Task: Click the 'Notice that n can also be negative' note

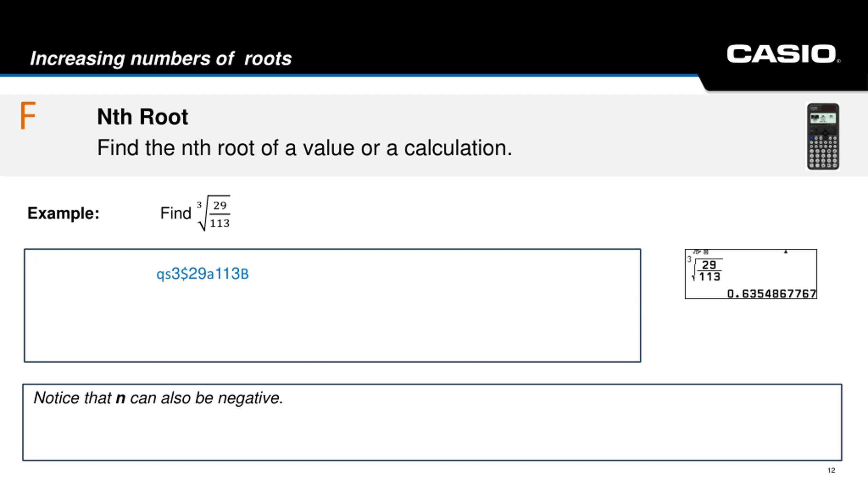Action: pos(158,398)
